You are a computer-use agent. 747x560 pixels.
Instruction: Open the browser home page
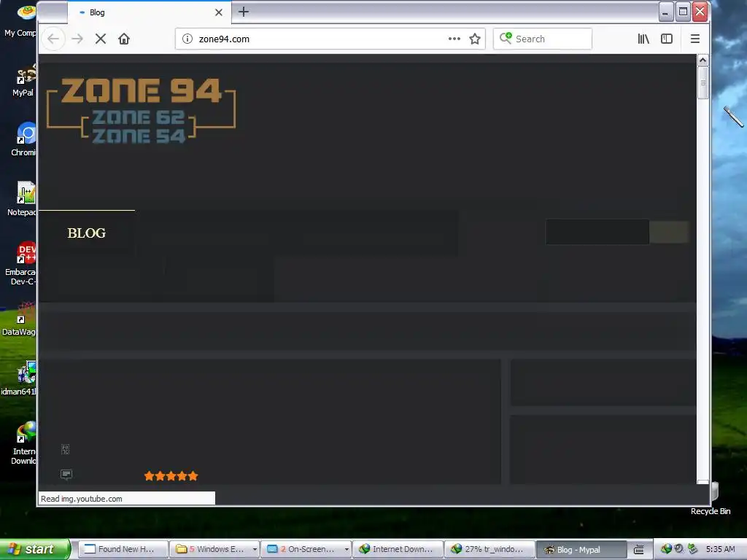[x=124, y=39]
